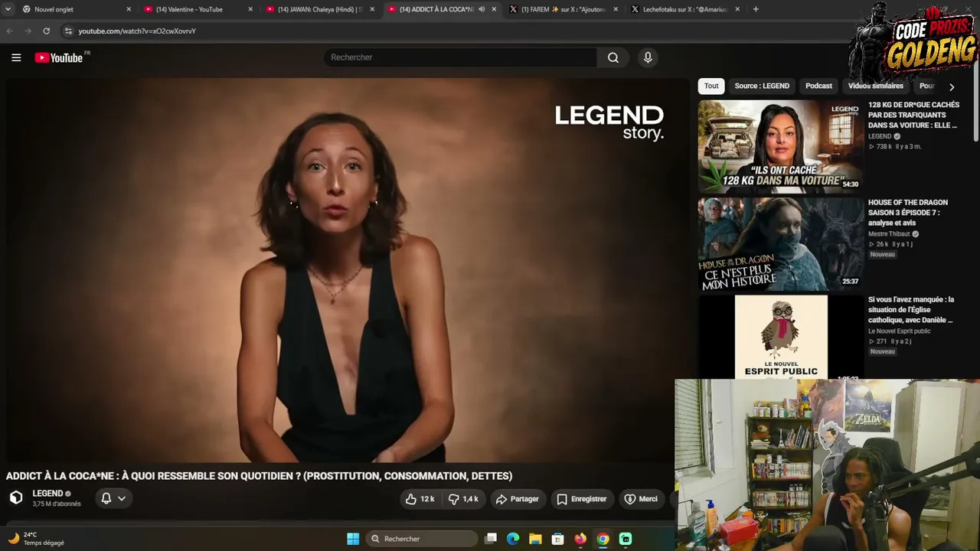Screen dimensions: 980x551
Task: Open the Windows Start menu
Action: [353, 539]
